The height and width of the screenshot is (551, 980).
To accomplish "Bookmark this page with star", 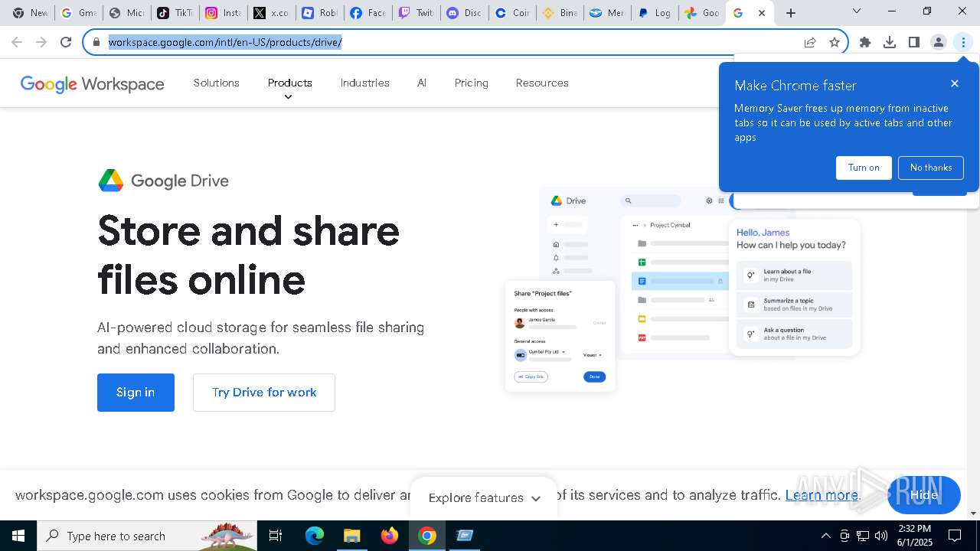I will (835, 42).
